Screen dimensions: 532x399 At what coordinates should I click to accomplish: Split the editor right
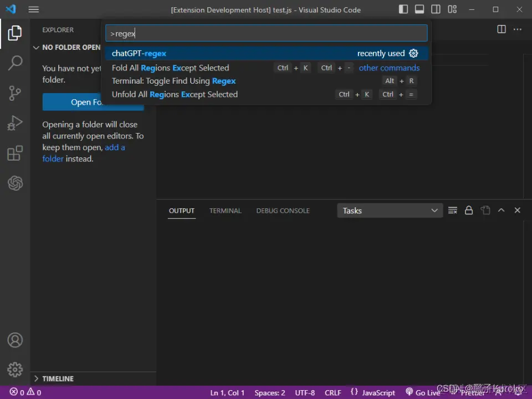click(x=501, y=29)
